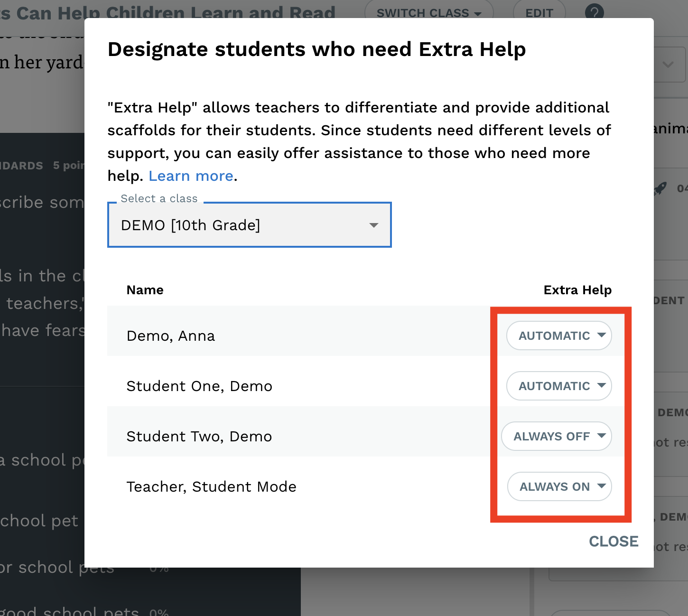Open Extra Help dropdown for Demo, Anna
688x616 pixels.
559,336
